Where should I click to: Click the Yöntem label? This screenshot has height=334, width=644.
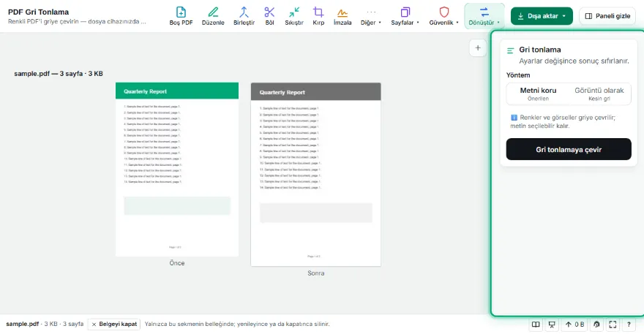click(x=518, y=75)
